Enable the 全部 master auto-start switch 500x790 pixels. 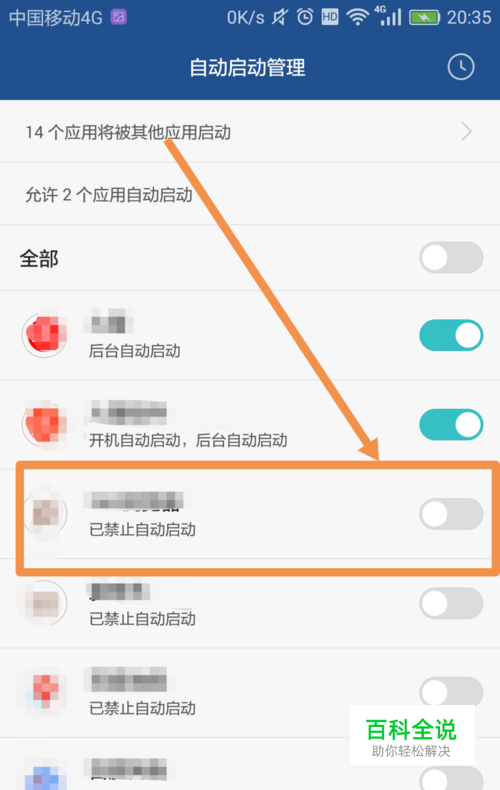pyautogui.click(x=451, y=257)
